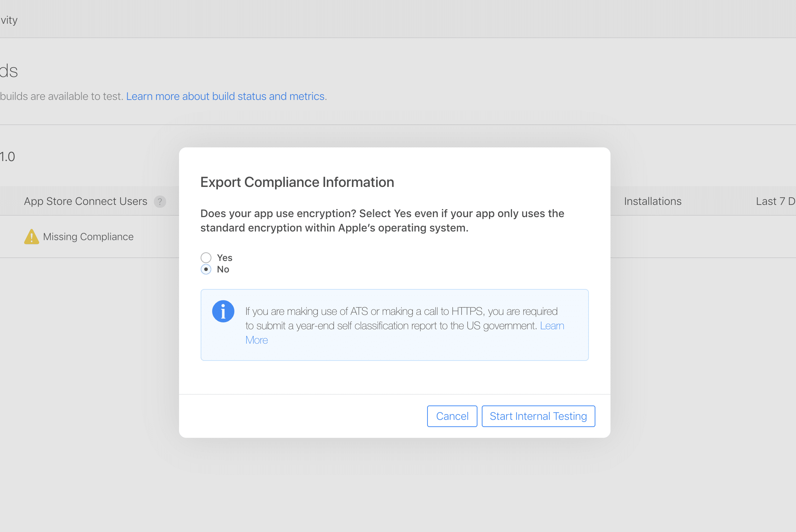Click the encryption question text
This screenshot has width=796, height=532.
pyautogui.click(x=382, y=221)
